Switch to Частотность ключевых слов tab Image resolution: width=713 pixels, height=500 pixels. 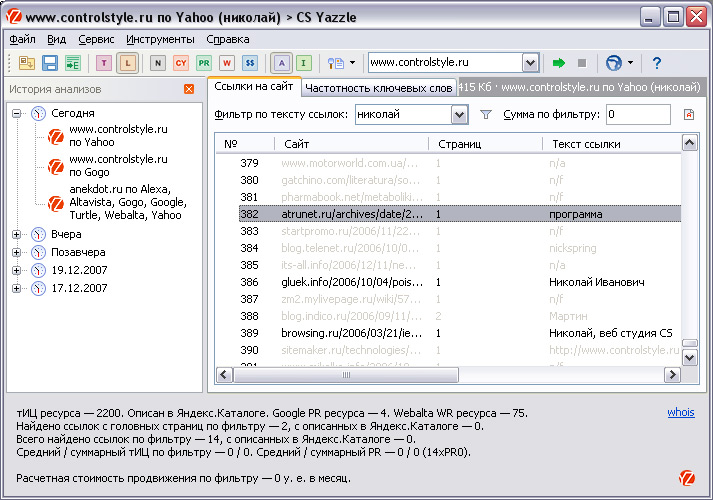(x=379, y=88)
